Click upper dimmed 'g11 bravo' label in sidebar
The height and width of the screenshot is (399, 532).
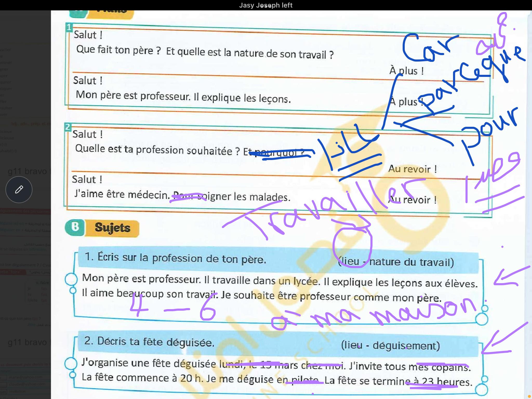tap(27, 171)
